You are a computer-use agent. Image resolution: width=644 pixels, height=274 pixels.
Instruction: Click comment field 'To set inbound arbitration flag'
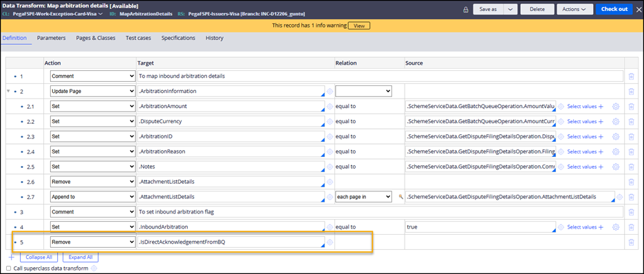(380, 212)
